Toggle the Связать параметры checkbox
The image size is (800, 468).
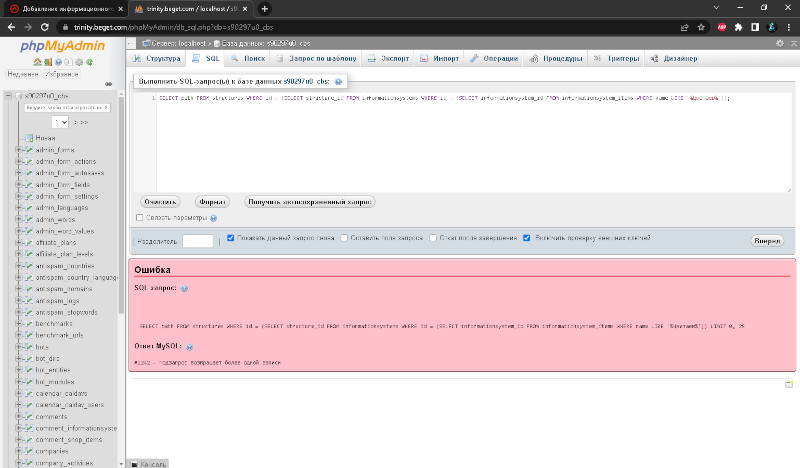tap(139, 217)
